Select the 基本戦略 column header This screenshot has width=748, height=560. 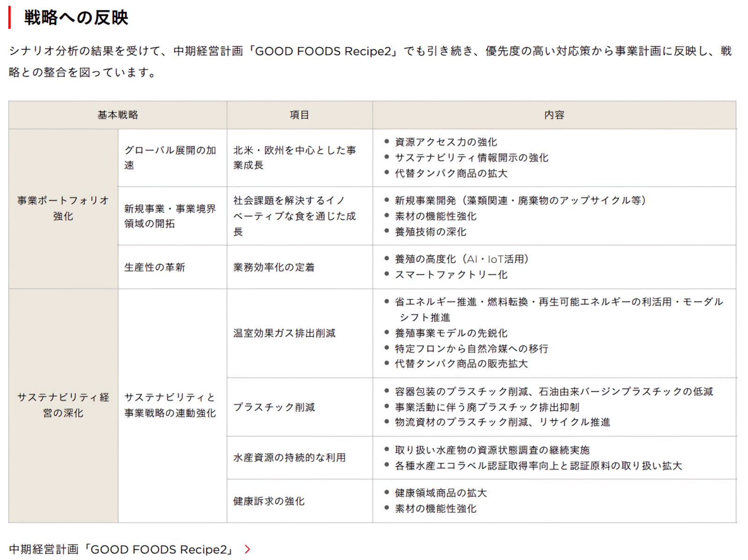tap(118, 115)
